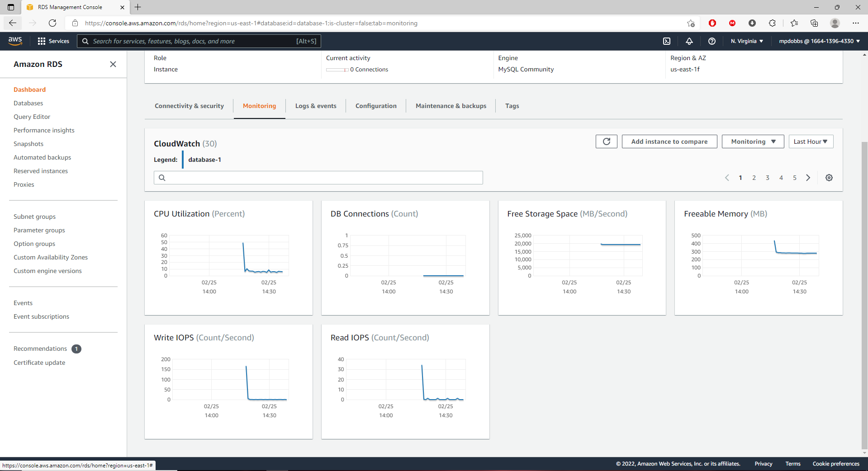The height and width of the screenshot is (471, 868).
Task: Open the Last Hour time range dropdown
Action: tap(810, 141)
